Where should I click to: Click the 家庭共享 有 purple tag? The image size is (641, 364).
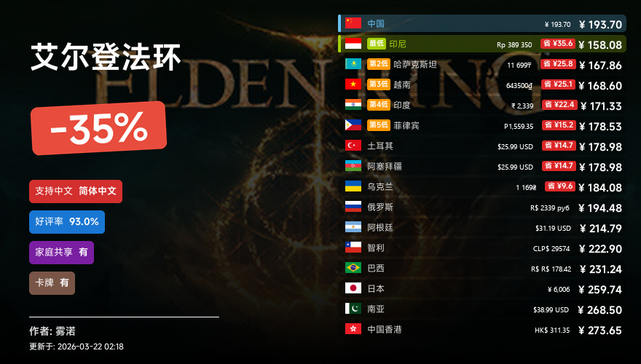[61, 253]
